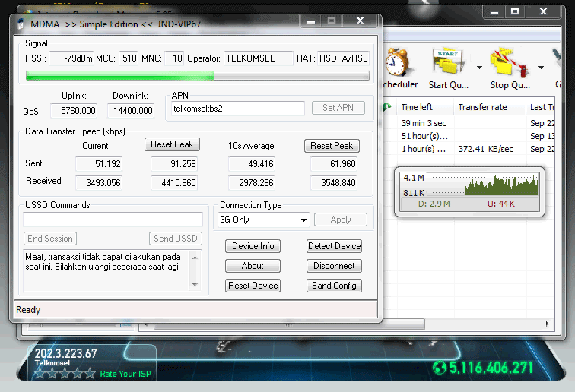
Task: Click the Apply connection type button
Action: click(x=341, y=220)
